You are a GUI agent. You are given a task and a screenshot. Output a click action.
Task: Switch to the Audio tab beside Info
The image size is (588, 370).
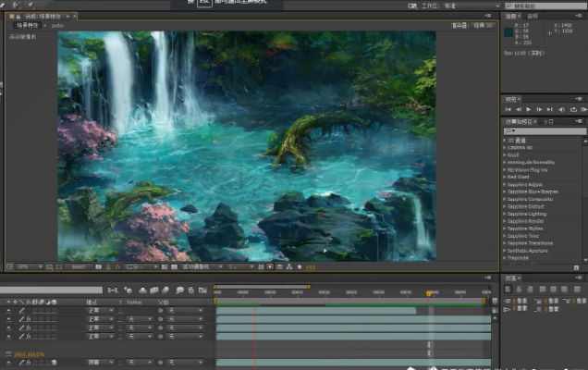(x=533, y=16)
